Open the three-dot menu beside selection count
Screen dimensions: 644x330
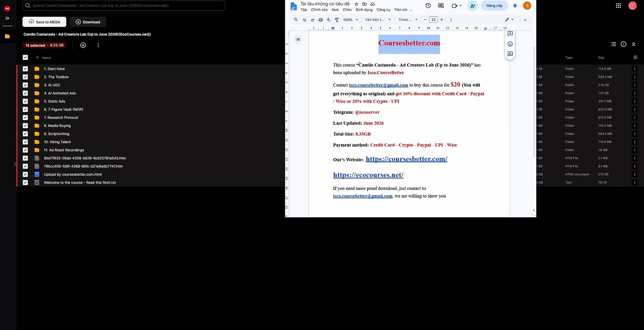tap(98, 45)
